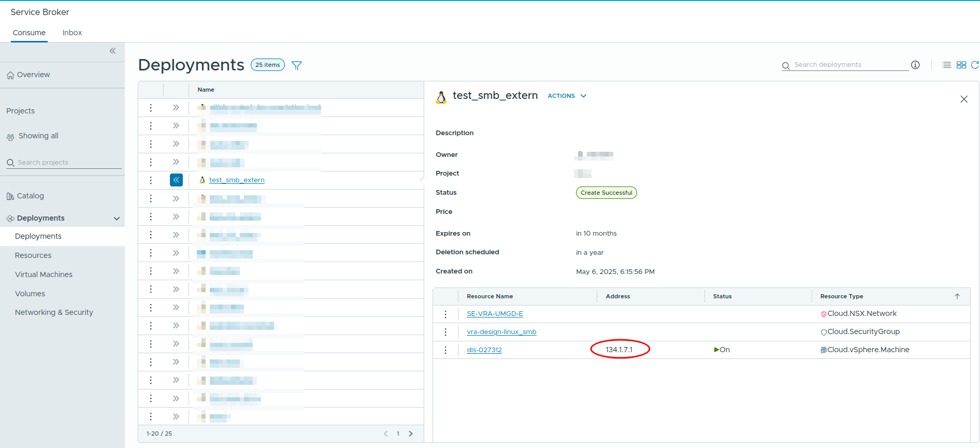Open the SE-VRA-UMGD-E resource options menu
This screenshot has height=448, width=980.
445,314
